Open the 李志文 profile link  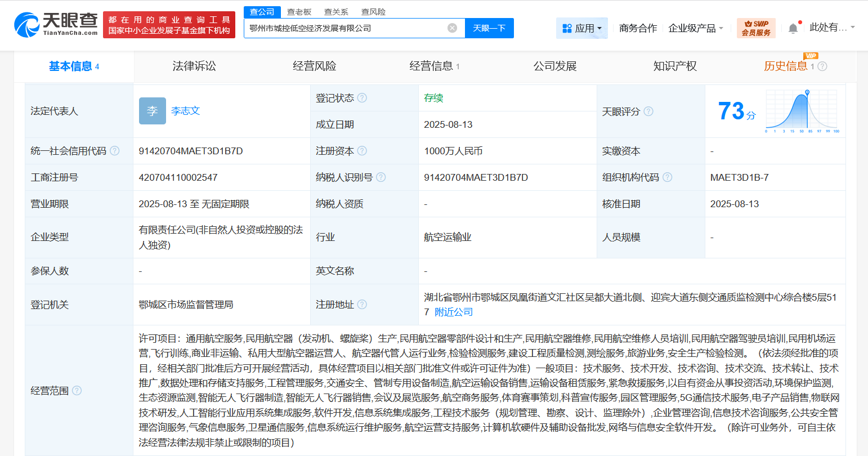186,111
